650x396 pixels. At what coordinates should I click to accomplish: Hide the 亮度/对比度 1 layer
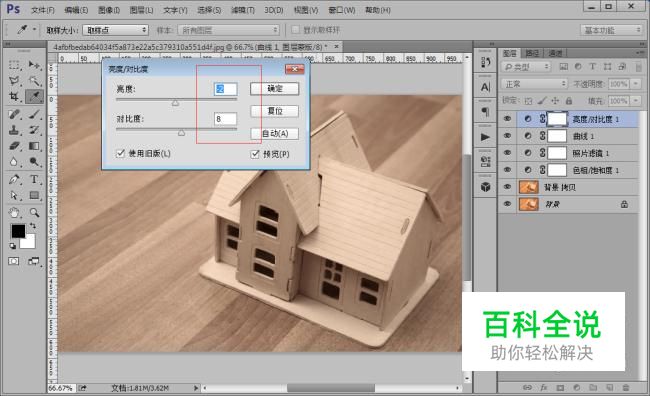click(x=507, y=119)
